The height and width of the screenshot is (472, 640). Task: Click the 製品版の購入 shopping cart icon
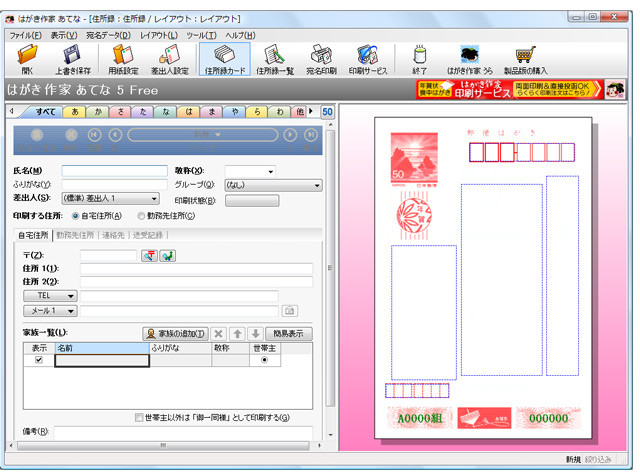click(x=525, y=60)
